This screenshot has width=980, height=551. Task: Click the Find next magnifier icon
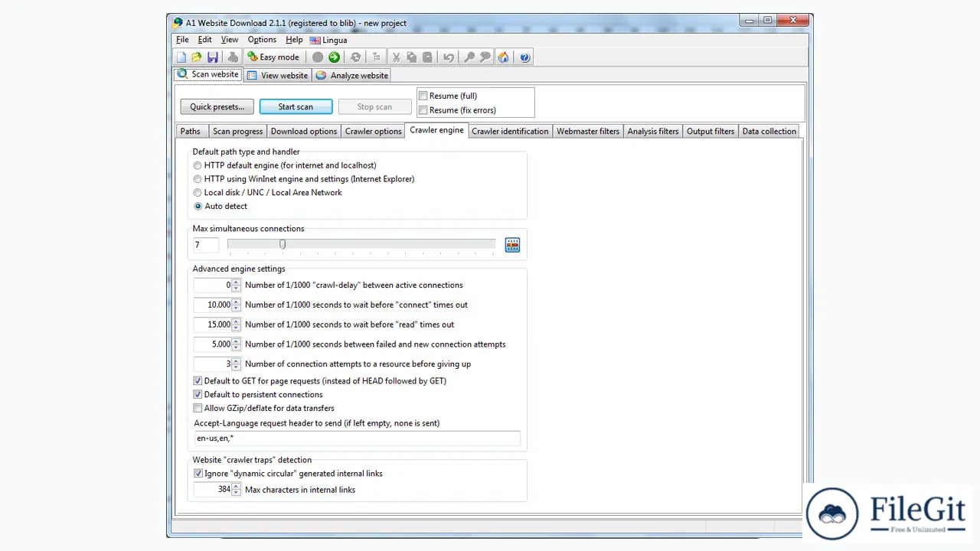pyautogui.click(x=485, y=57)
